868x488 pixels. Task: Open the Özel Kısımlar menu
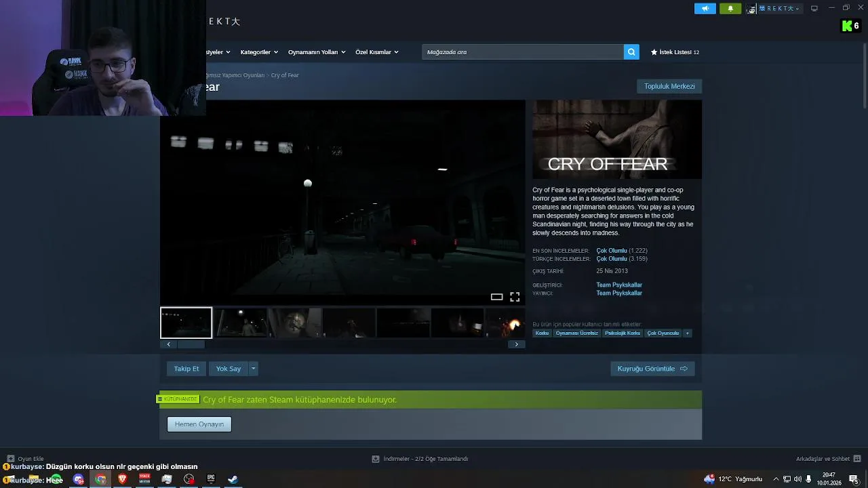(x=377, y=52)
